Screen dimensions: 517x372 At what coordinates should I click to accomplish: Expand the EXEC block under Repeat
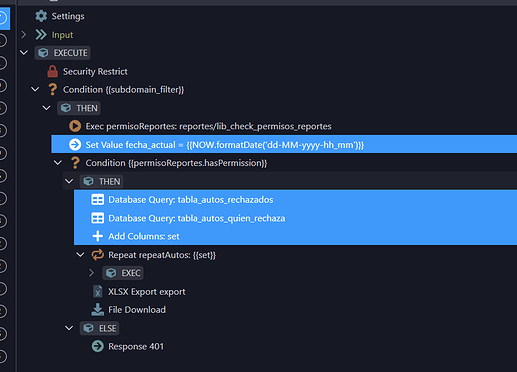[x=92, y=273]
